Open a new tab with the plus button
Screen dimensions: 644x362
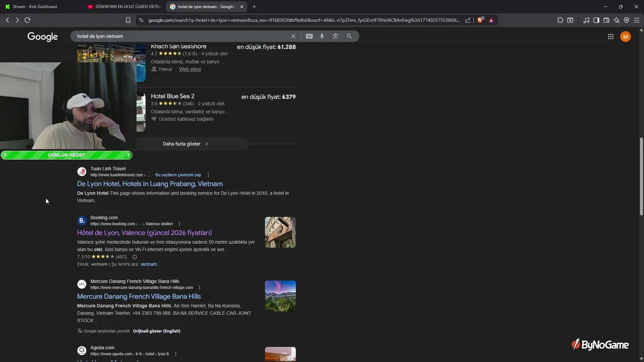254,7
